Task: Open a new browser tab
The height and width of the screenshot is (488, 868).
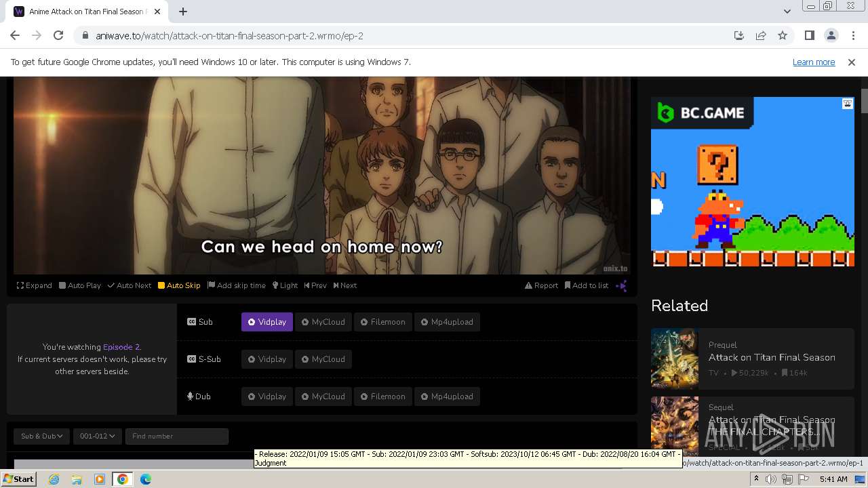Action: point(183,12)
